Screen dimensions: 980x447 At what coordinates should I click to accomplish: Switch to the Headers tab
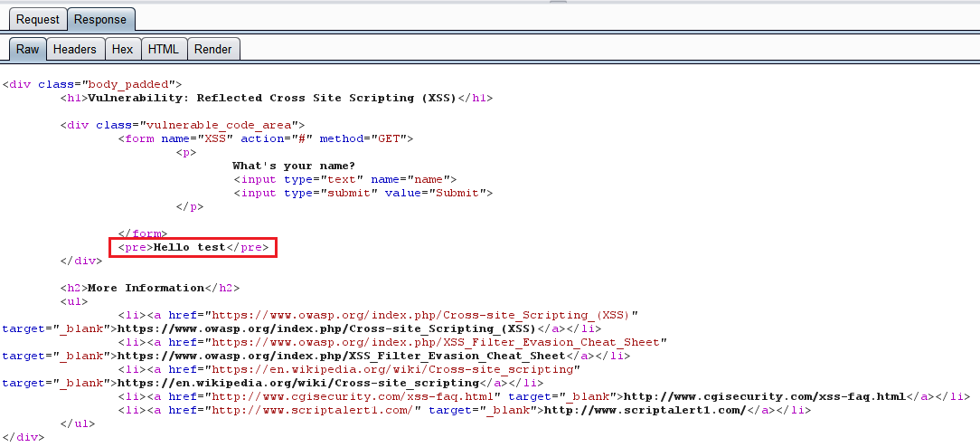(74, 49)
